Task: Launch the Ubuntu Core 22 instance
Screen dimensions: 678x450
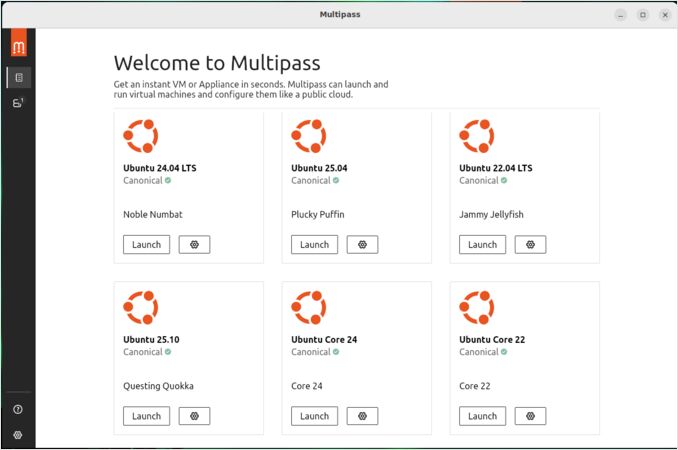Action: pos(482,416)
